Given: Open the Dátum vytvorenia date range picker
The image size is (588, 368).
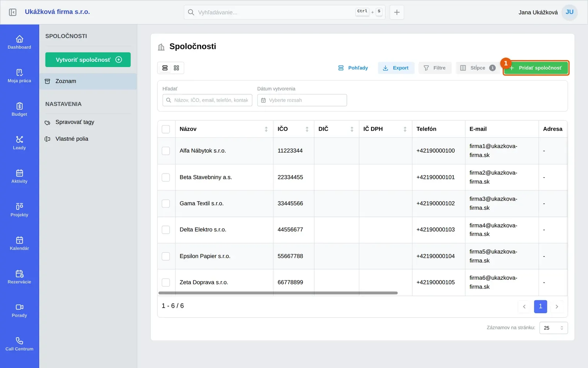Looking at the screenshot, I should coord(302,100).
